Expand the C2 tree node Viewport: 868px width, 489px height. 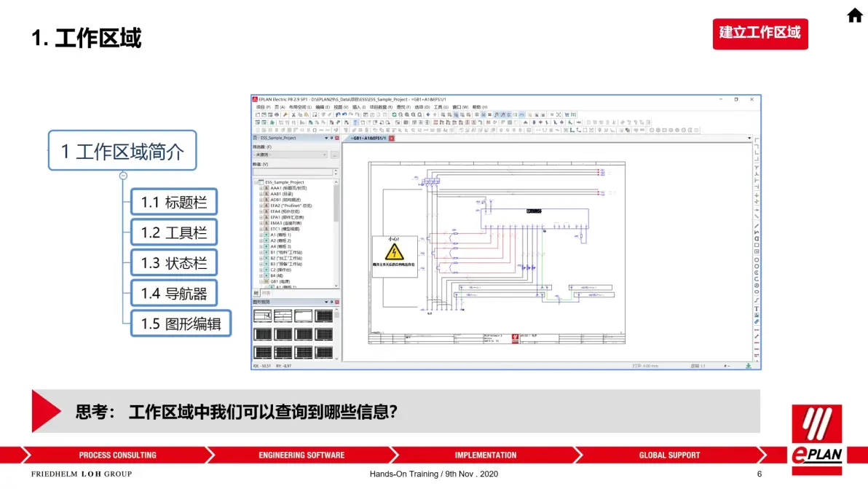[x=261, y=270]
